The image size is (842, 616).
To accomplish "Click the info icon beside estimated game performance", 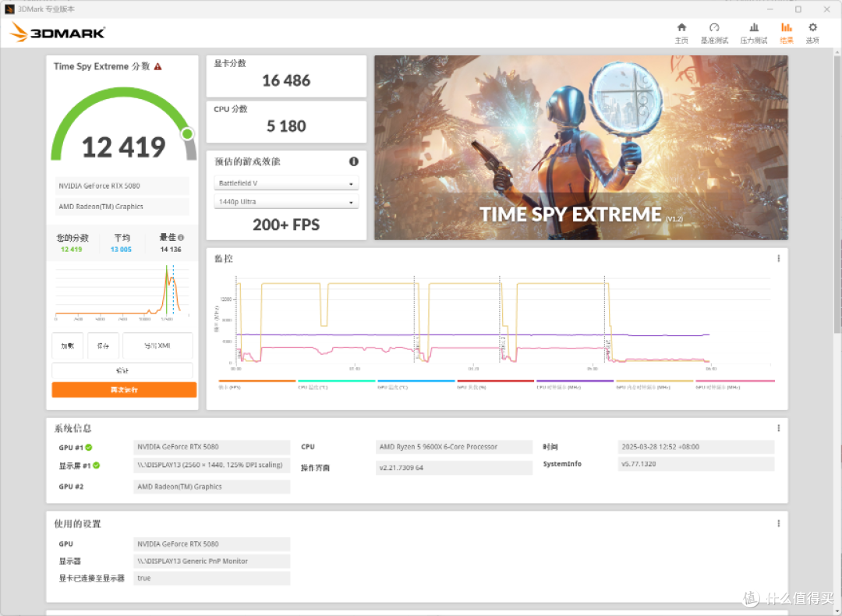I will 353,161.
